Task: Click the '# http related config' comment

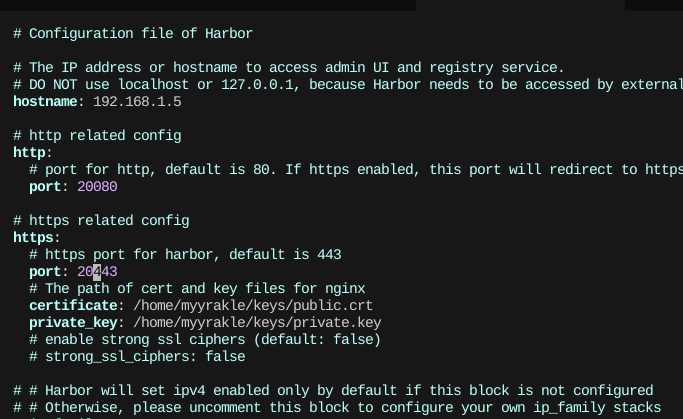Action: (x=97, y=136)
